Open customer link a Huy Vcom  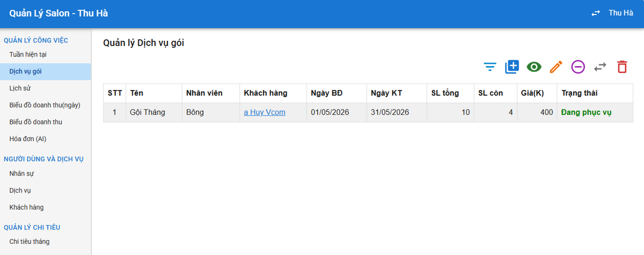click(265, 112)
